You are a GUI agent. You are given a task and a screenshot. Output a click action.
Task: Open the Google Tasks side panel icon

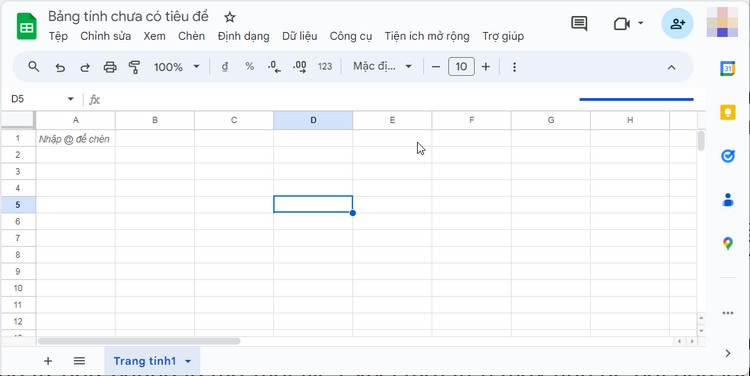(728, 156)
